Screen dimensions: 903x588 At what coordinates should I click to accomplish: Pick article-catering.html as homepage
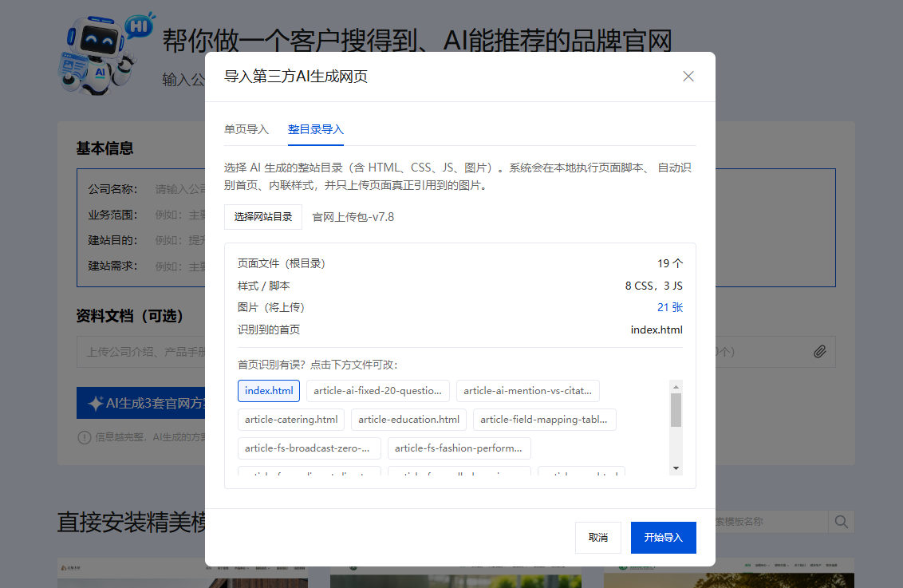(291, 420)
